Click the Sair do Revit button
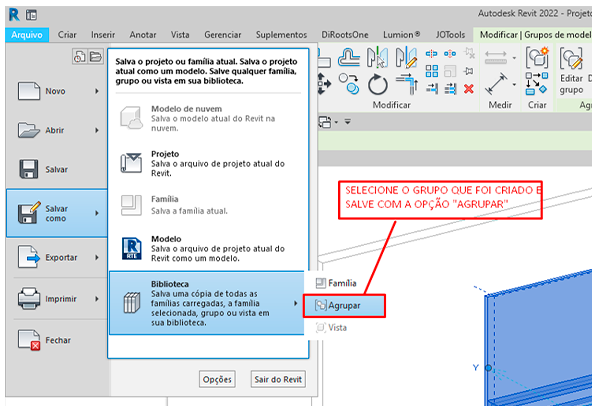Viewport: 596px width, 411px height. click(278, 379)
